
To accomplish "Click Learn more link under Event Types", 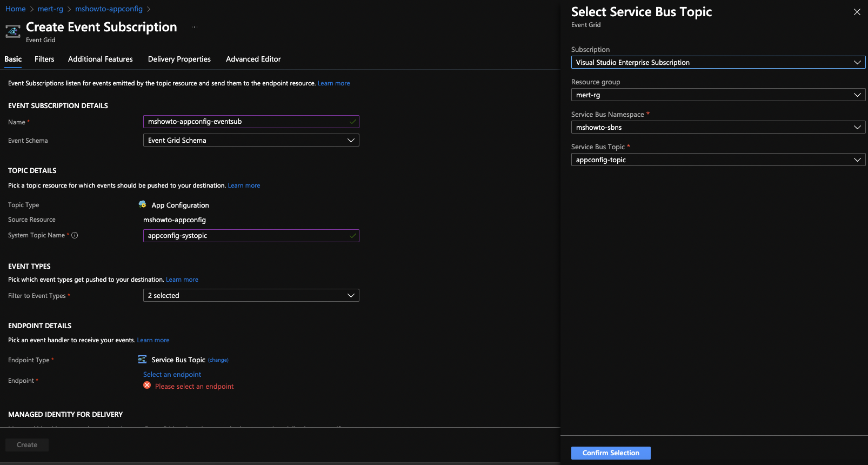I will 182,280.
